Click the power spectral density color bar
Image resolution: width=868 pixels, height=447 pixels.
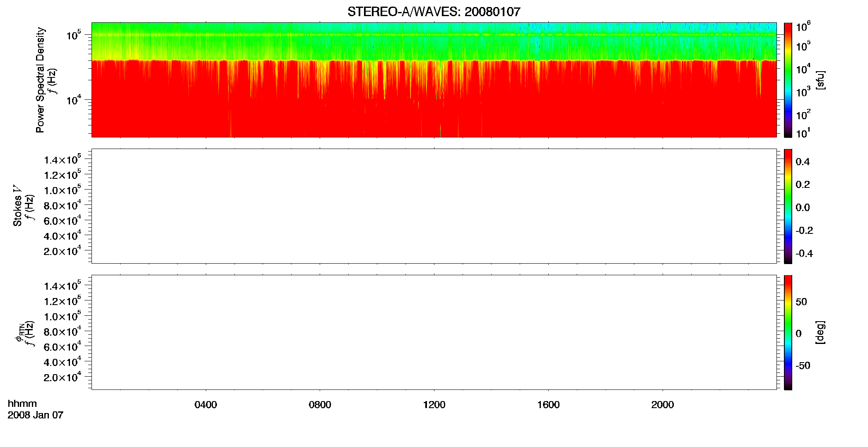click(x=788, y=80)
